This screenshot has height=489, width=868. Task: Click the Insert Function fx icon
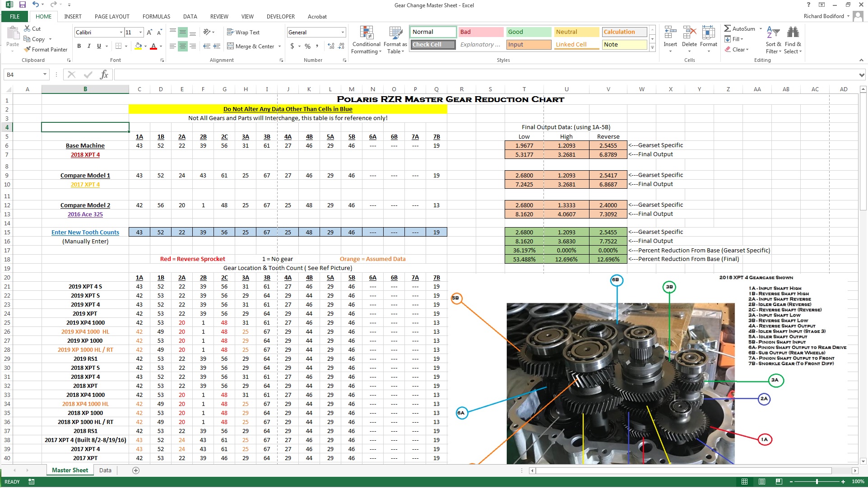(x=104, y=75)
